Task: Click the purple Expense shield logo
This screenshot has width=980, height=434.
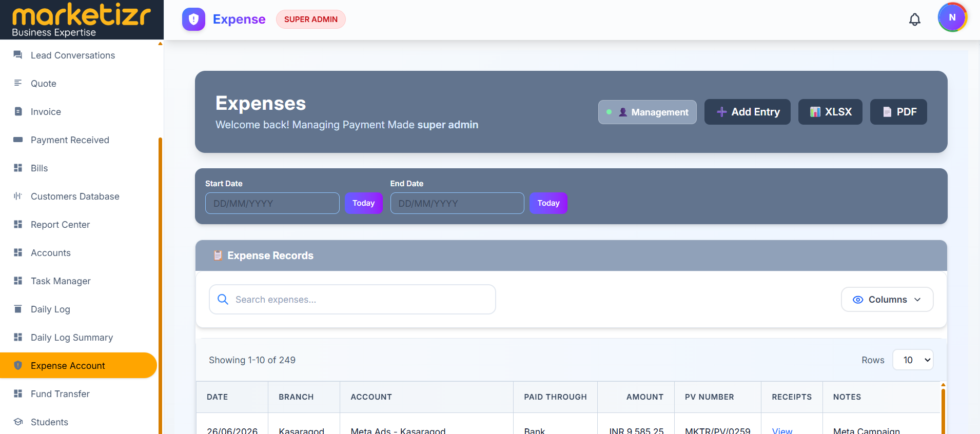Action: (x=193, y=19)
